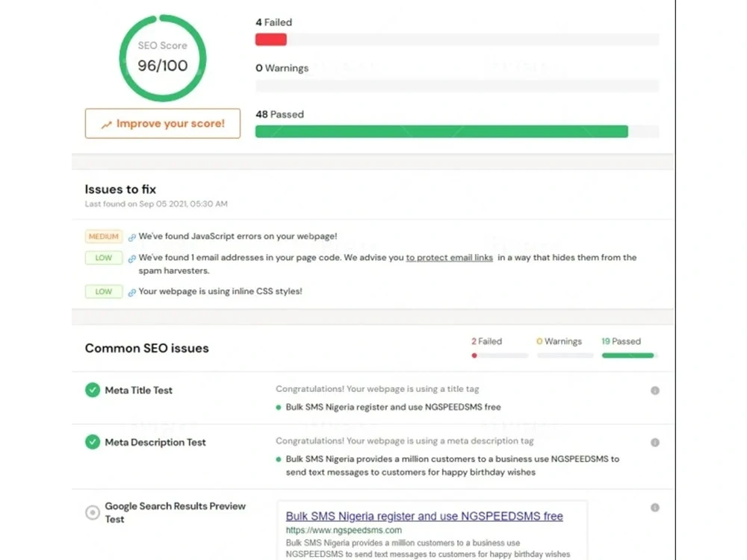Click the circle icon for Google Search Results Preview Test
This screenshot has height=560, width=747.
[93, 512]
